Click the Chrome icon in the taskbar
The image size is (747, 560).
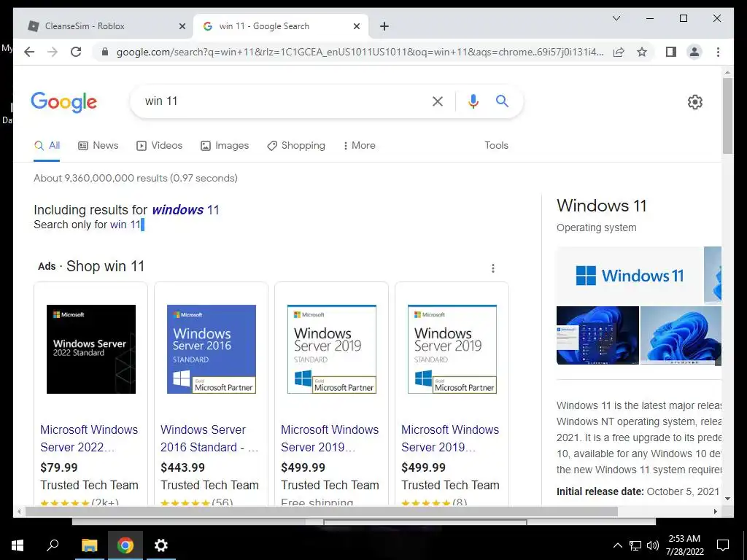pyautogui.click(x=125, y=545)
